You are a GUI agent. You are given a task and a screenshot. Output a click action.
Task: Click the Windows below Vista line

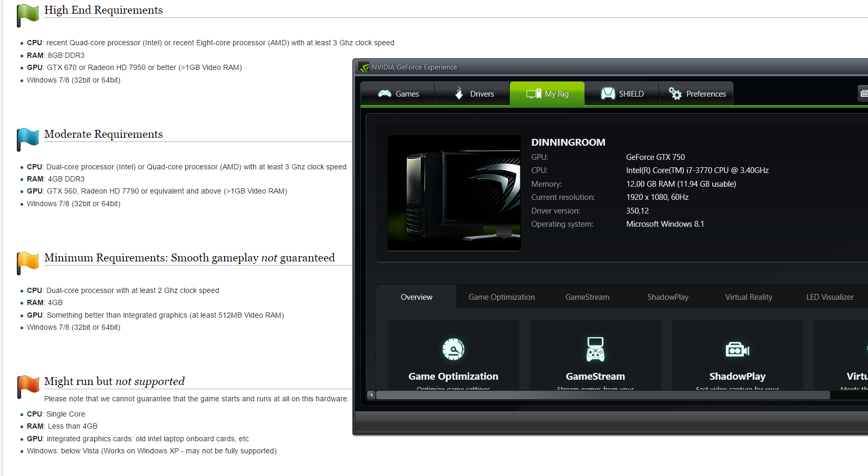pos(152,451)
